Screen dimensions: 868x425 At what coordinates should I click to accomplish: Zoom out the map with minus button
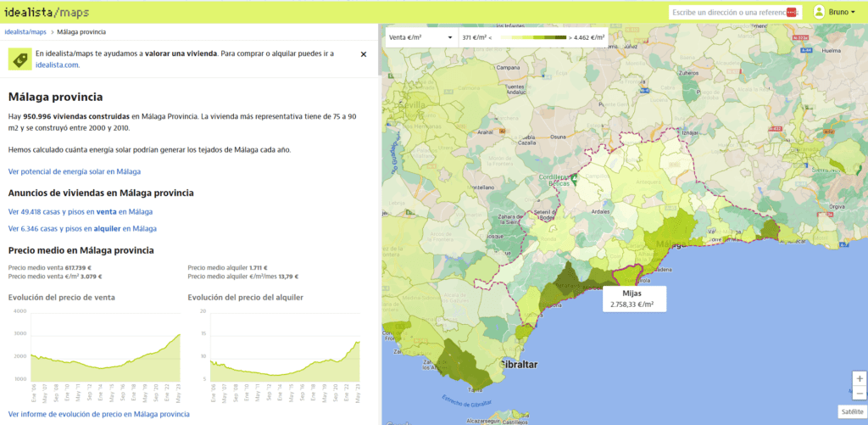point(860,394)
